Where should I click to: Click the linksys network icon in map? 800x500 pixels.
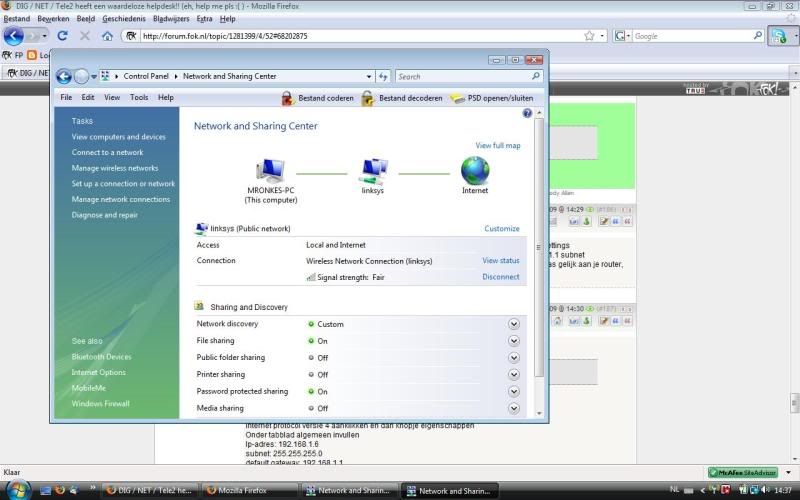[372, 171]
